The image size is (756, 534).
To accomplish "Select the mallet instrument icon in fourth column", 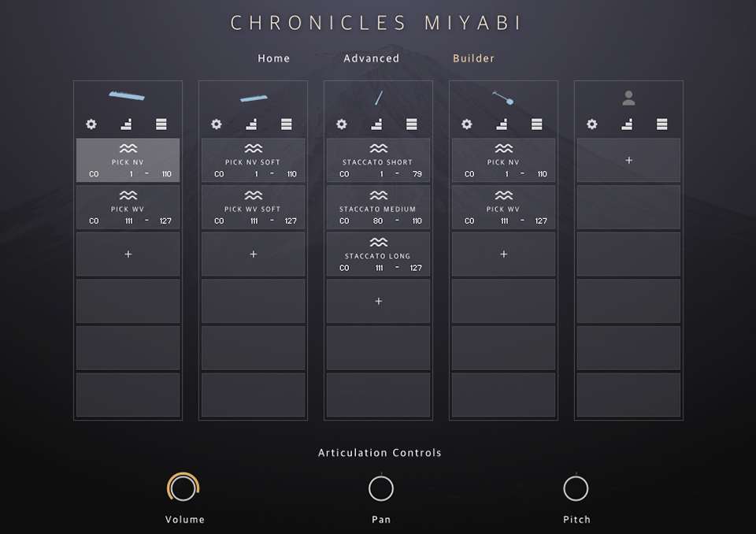I will (504, 98).
